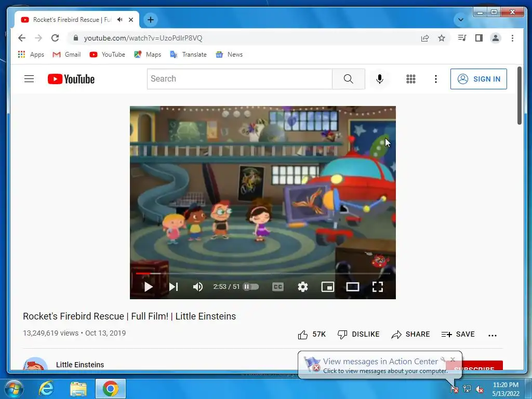
Task: Enable miniplayer mode
Action: pos(328,287)
